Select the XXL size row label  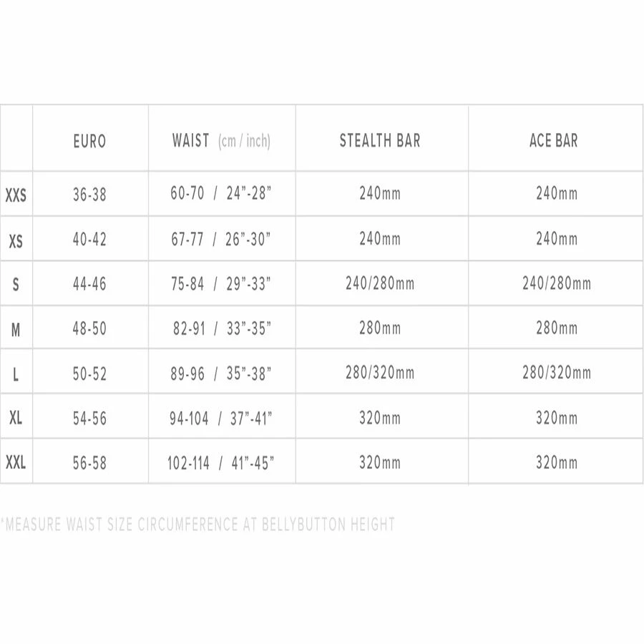pyautogui.click(x=16, y=463)
